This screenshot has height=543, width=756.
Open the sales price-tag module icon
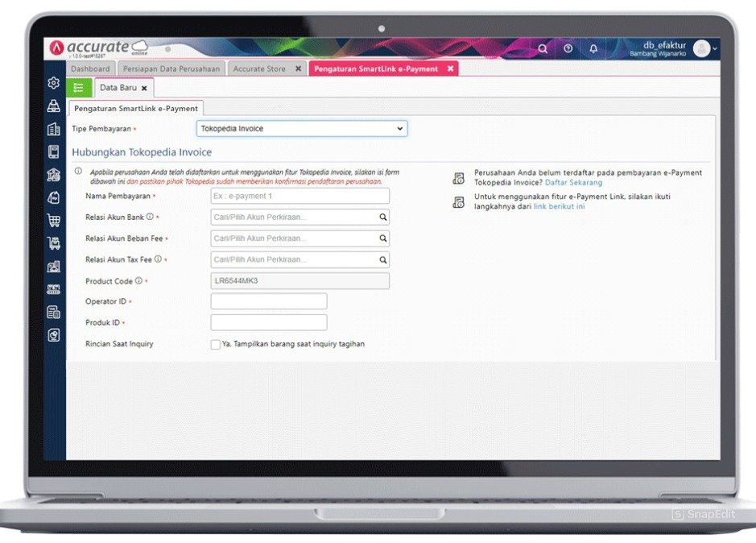click(x=53, y=197)
